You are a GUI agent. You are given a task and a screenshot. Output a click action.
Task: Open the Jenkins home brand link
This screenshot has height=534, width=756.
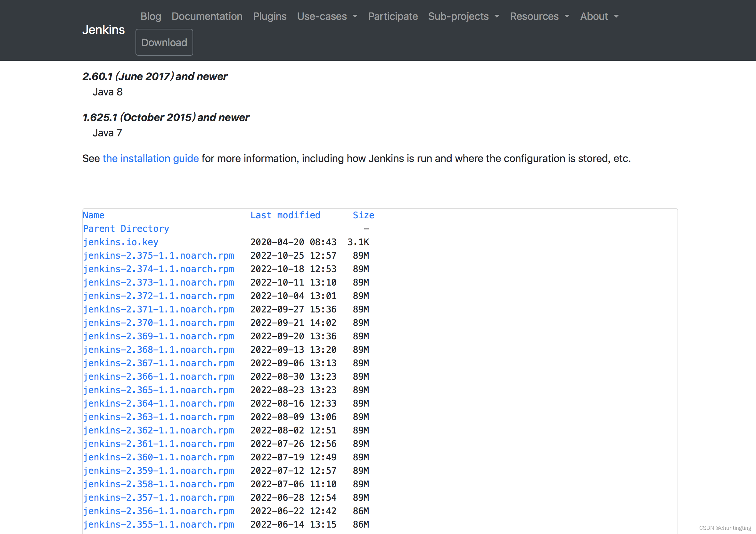[103, 29]
